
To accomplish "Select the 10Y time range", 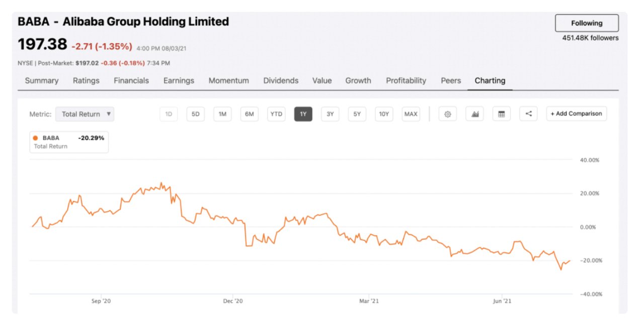I will [384, 114].
